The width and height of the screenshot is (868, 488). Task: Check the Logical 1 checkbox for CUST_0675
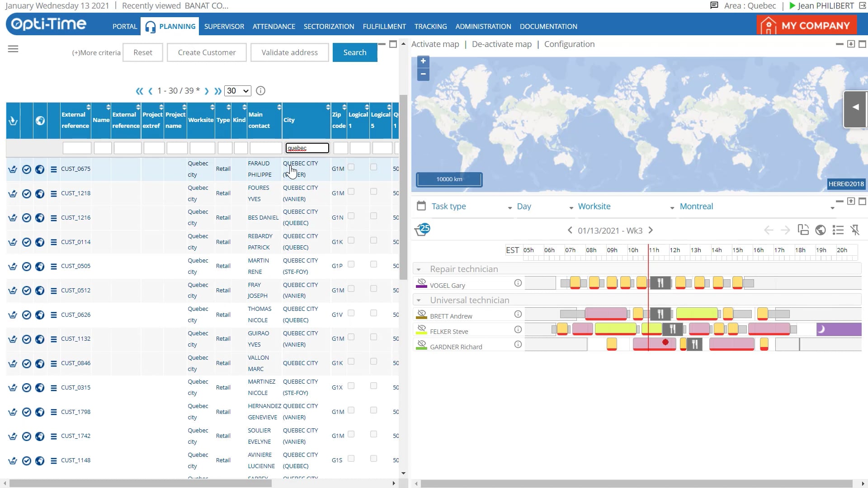351,167
